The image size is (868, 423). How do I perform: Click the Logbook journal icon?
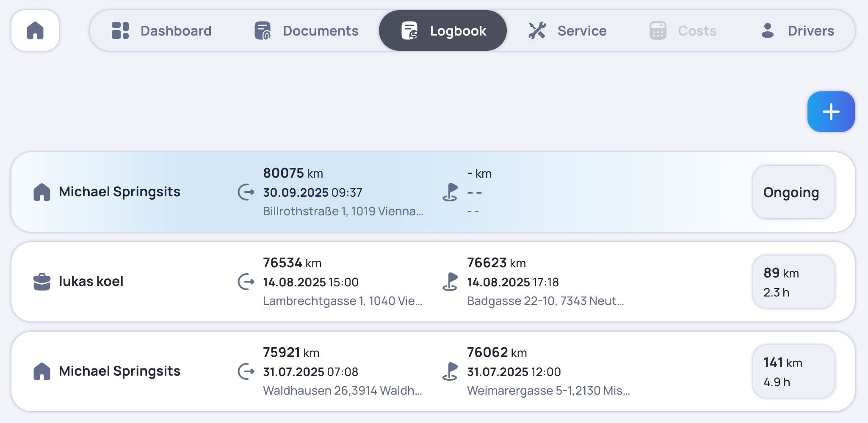[409, 30]
